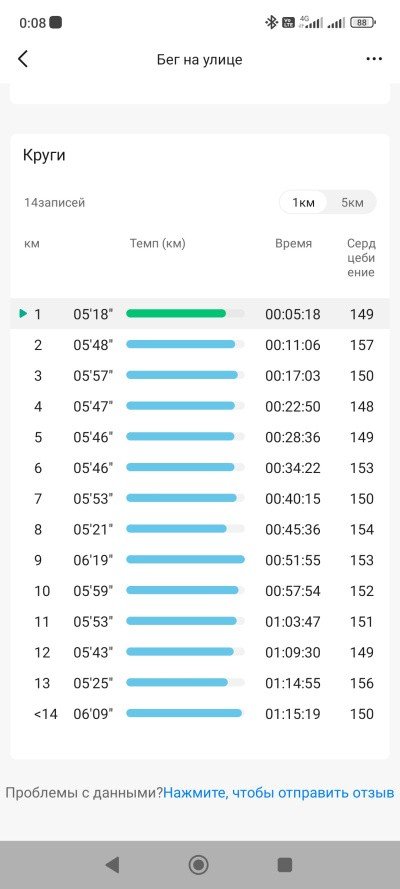Switch lap view to 1км

tap(303, 202)
